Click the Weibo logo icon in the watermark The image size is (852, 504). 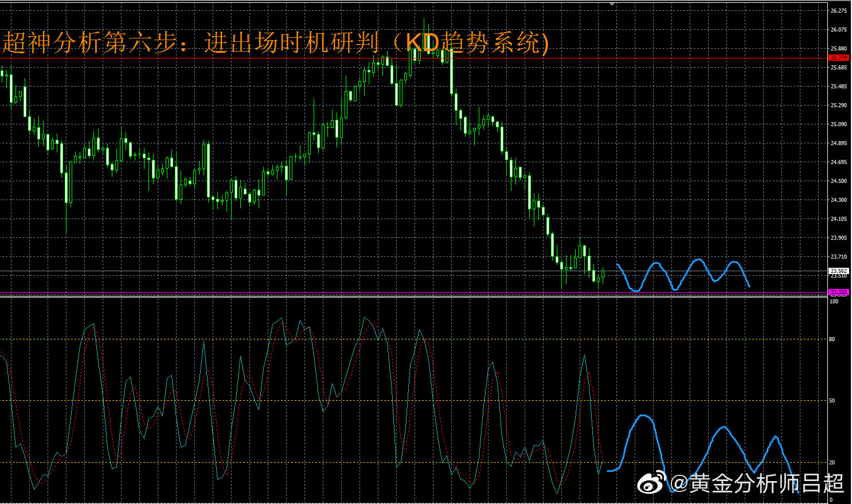tap(652, 483)
